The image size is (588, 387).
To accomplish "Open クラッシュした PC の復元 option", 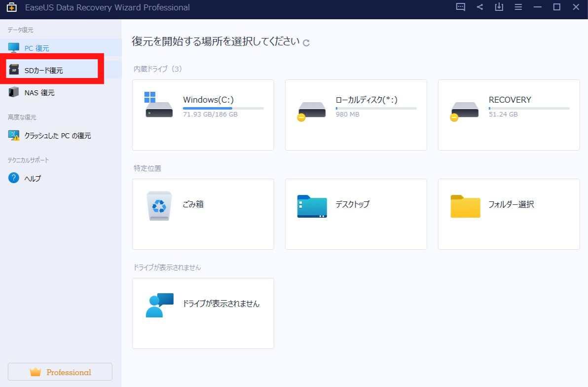I will click(x=57, y=135).
